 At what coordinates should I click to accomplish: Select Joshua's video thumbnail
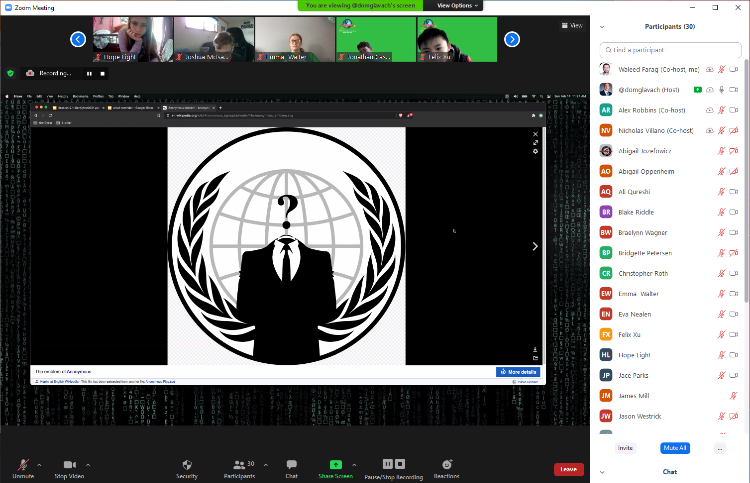[214, 39]
